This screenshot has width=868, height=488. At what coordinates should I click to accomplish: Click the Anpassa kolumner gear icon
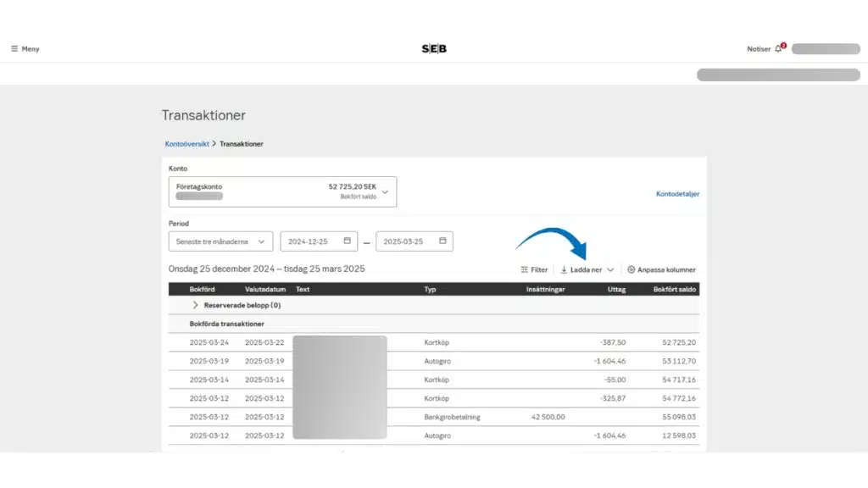coord(631,269)
